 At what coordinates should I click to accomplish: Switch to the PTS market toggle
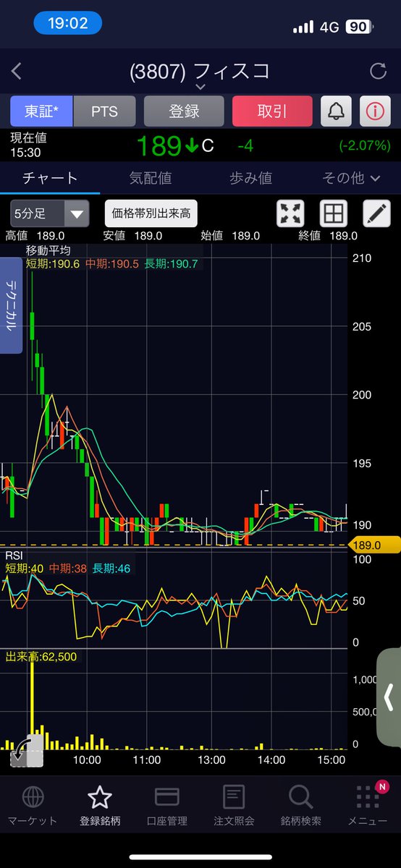(105, 111)
